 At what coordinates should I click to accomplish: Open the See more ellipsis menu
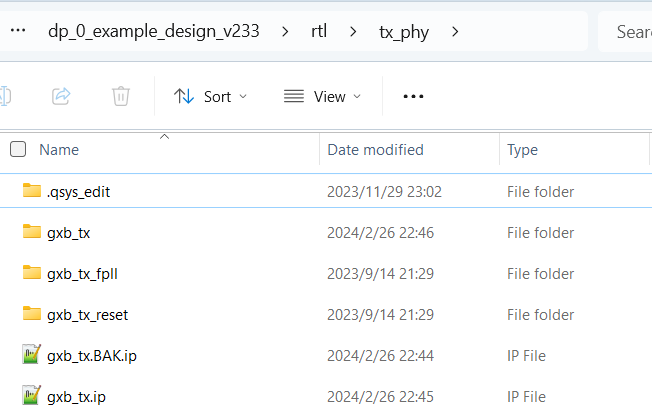pos(413,96)
